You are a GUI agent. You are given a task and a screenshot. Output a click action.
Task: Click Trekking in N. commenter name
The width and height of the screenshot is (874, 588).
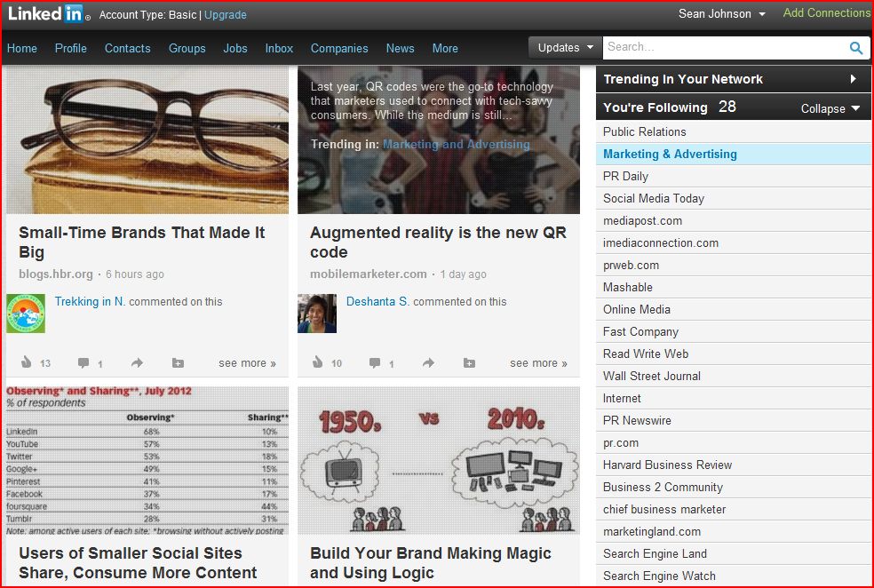[90, 301]
